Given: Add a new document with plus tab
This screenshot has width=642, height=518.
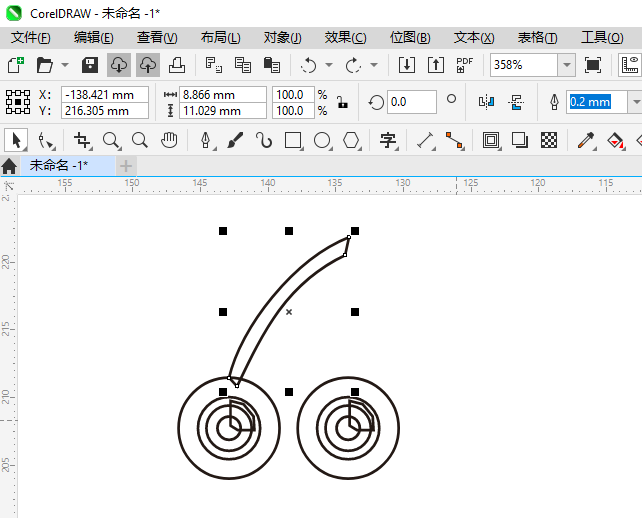Looking at the screenshot, I should [126, 165].
